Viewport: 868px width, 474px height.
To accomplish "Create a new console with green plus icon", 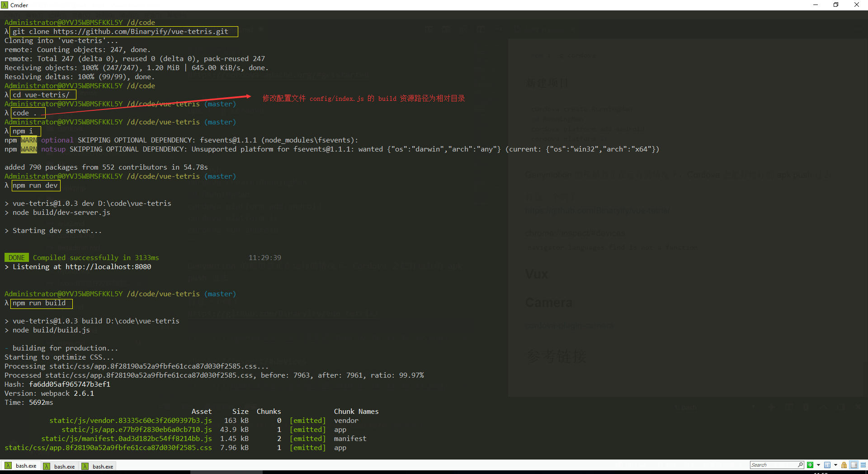I will point(810,465).
